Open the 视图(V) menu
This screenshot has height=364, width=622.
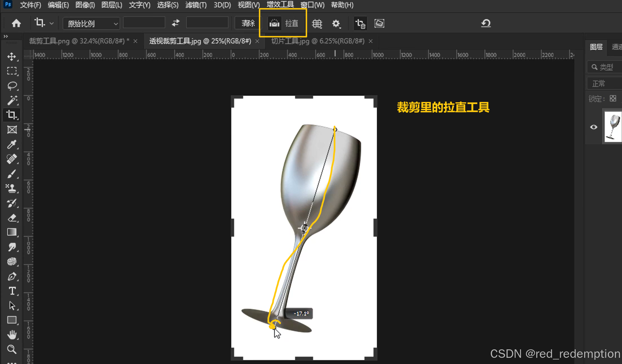pos(249,5)
